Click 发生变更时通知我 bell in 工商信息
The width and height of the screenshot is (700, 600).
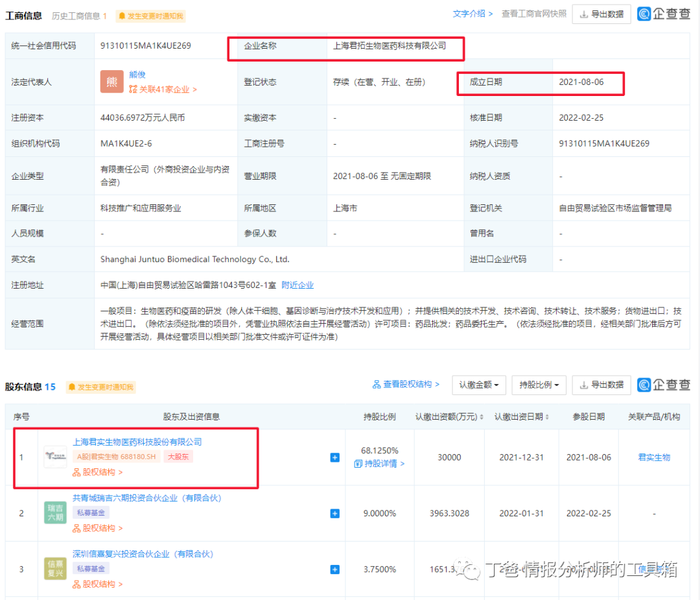150,16
